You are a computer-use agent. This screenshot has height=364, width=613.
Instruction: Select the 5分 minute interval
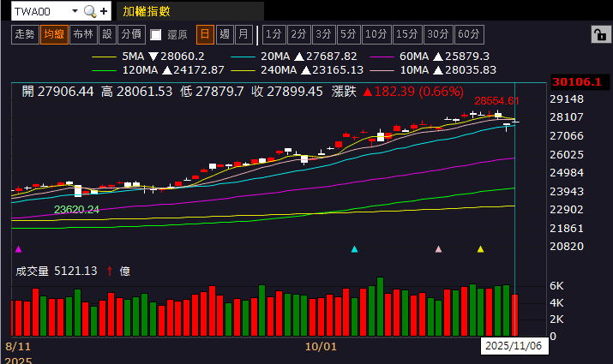tap(348, 35)
